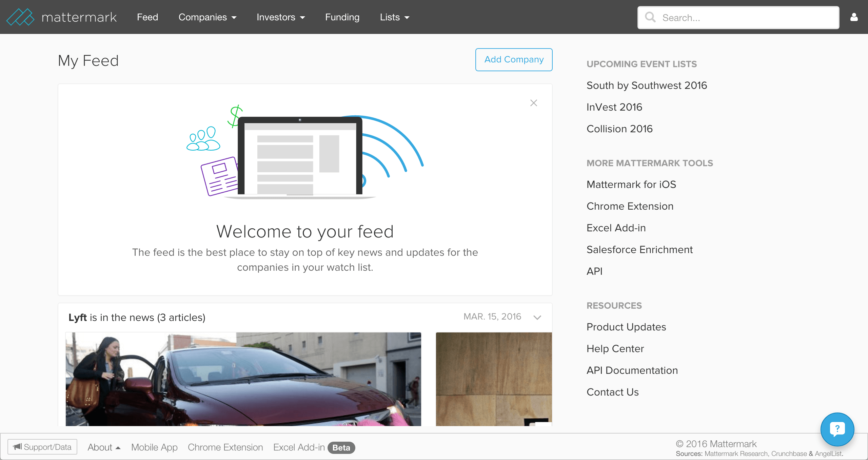Click Mobile App in footer
Image resolution: width=868 pixels, height=460 pixels.
pyautogui.click(x=154, y=447)
